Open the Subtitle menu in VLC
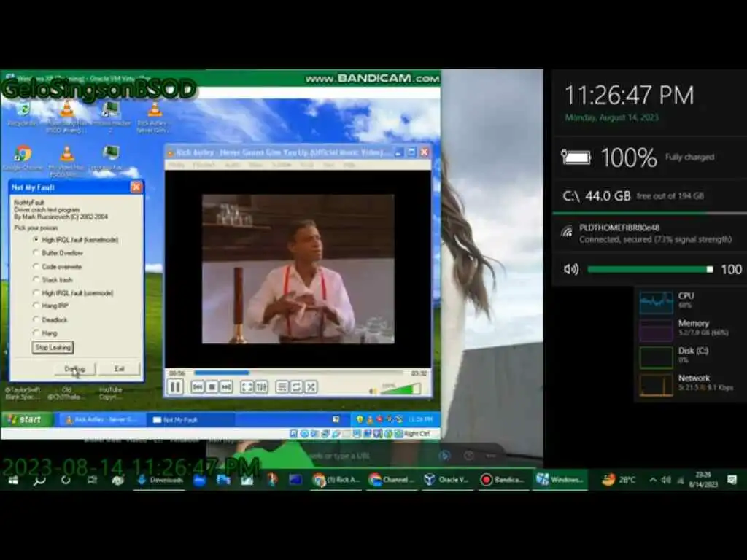Viewport: 747px width, 560px height. (282, 165)
